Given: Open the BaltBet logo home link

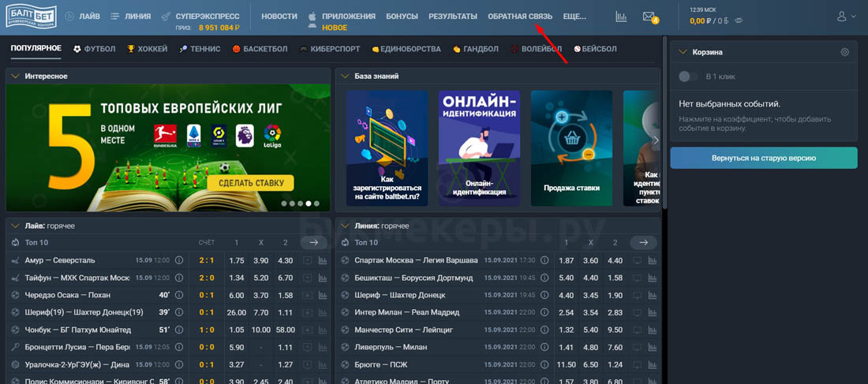Looking at the screenshot, I should click(32, 17).
